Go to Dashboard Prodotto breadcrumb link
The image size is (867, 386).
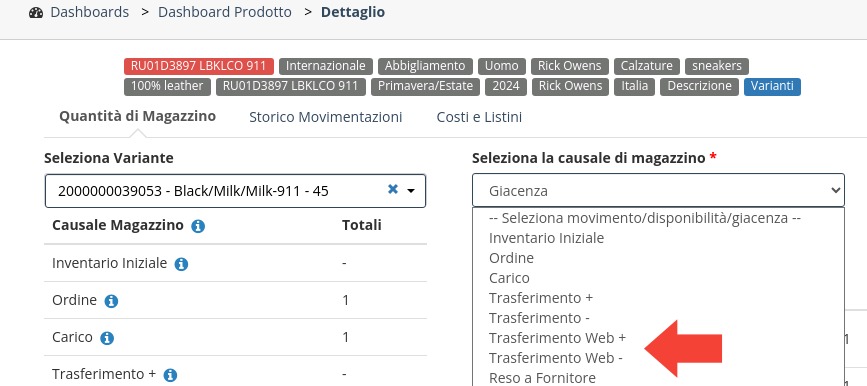(x=224, y=12)
